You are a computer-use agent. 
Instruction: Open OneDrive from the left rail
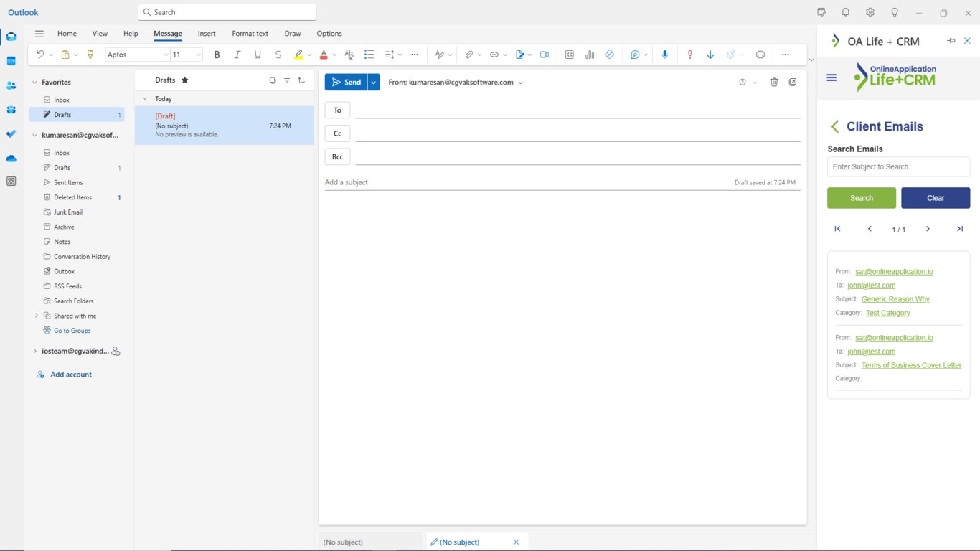(11, 159)
